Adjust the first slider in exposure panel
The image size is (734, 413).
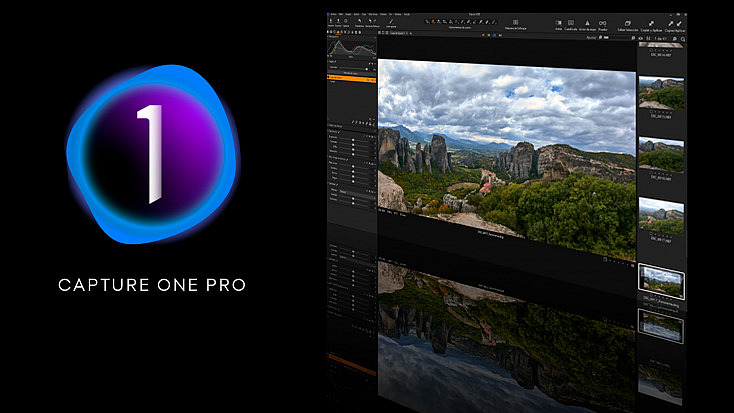[354, 141]
